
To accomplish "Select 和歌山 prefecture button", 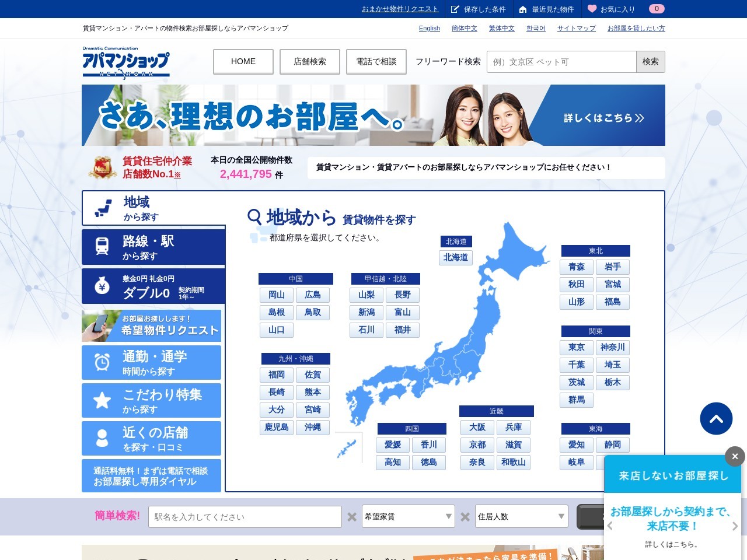I will [x=514, y=462].
